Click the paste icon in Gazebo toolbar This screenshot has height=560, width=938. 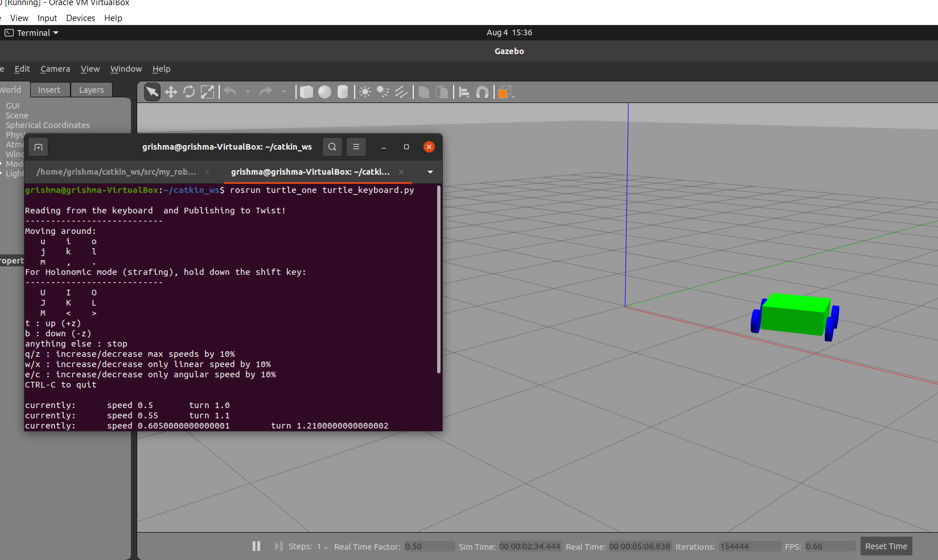(x=442, y=92)
